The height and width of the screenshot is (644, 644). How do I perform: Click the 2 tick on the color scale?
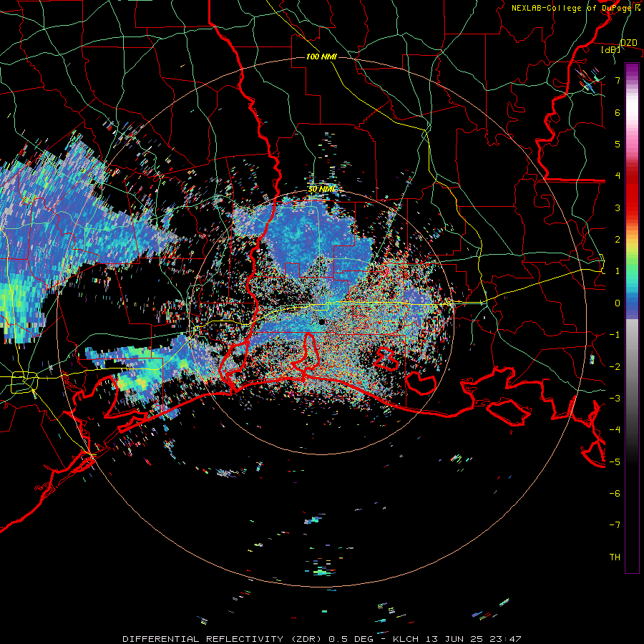pyautogui.click(x=618, y=240)
